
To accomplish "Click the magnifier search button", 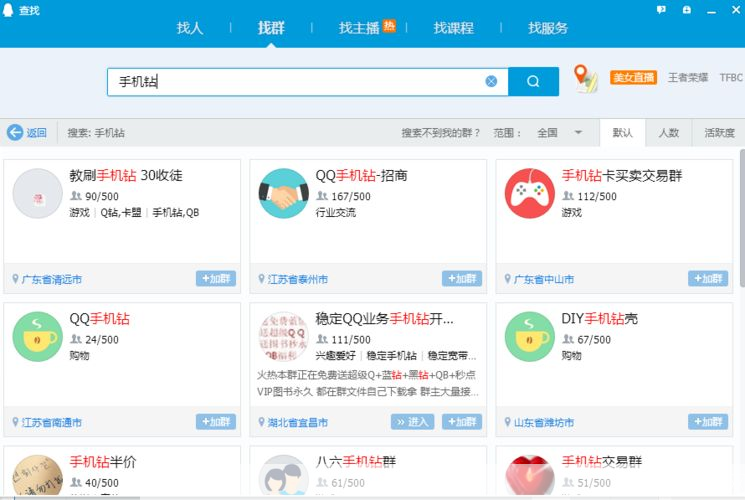I will pos(533,82).
